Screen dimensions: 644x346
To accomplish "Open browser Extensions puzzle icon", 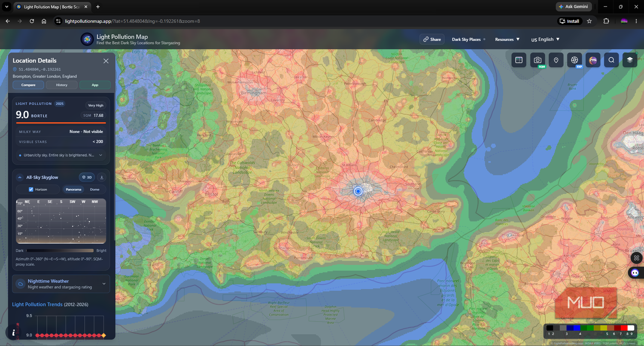I will tap(606, 21).
